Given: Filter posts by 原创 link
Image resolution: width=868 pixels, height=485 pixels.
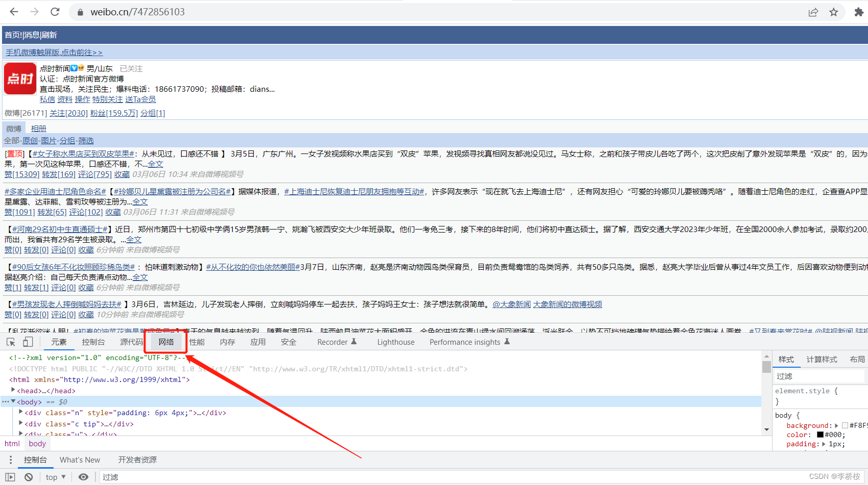Looking at the screenshot, I should 30,141.
